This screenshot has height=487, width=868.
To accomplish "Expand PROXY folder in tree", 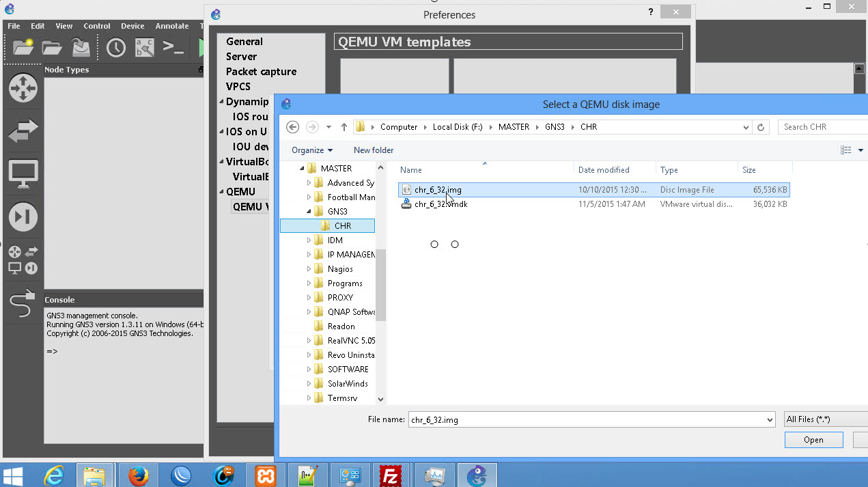I will pyautogui.click(x=309, y=298).
